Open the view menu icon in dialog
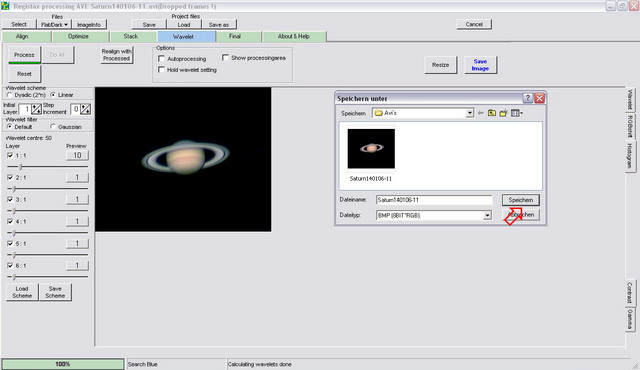 (x=517, y=113)
